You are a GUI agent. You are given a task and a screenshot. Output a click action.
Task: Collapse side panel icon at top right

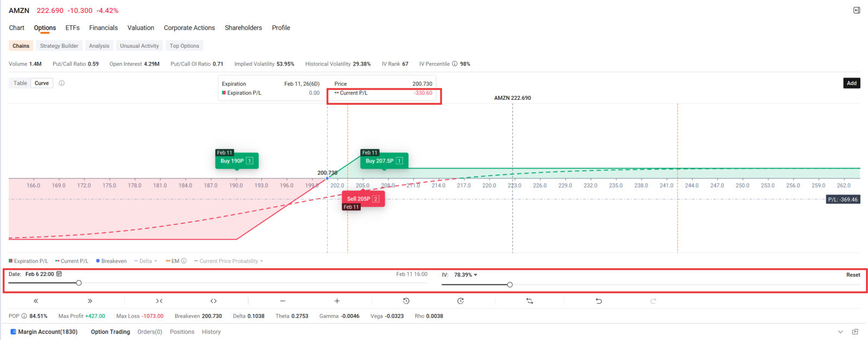(857, 10)
